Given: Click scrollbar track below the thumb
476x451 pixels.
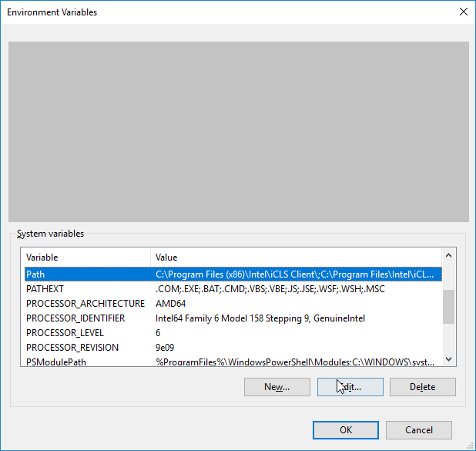Looking at the screenshot, I should (x=449, y=338).
